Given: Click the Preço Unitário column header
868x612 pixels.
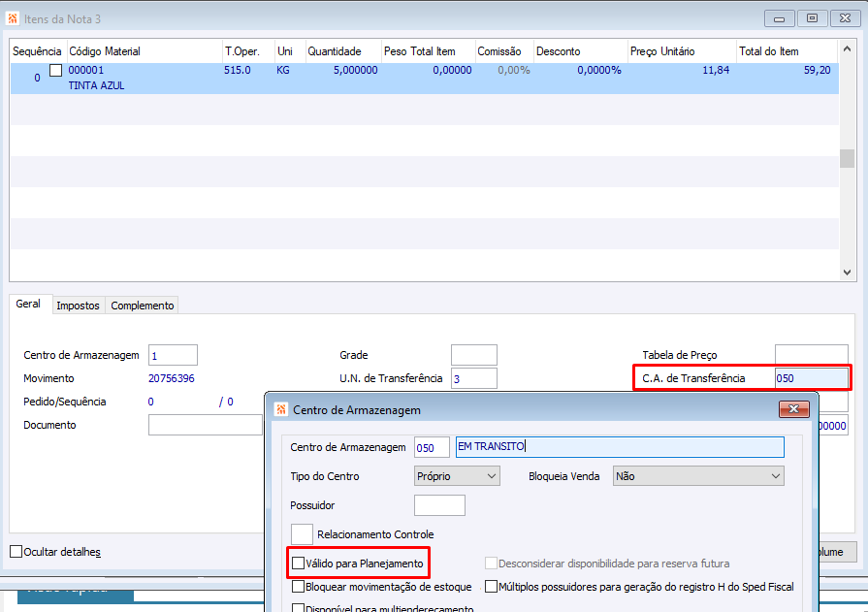Looking at the screenshot, I should (682, 51).
